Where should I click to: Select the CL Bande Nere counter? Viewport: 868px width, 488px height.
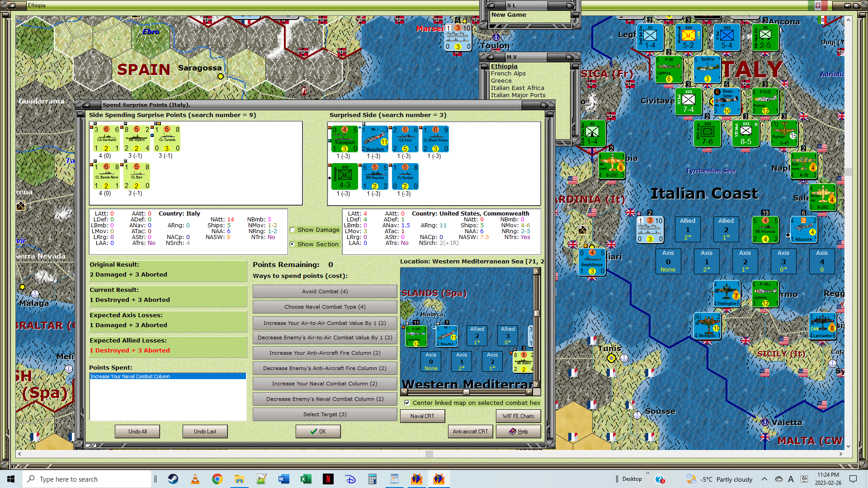click(x=106, y=176)
